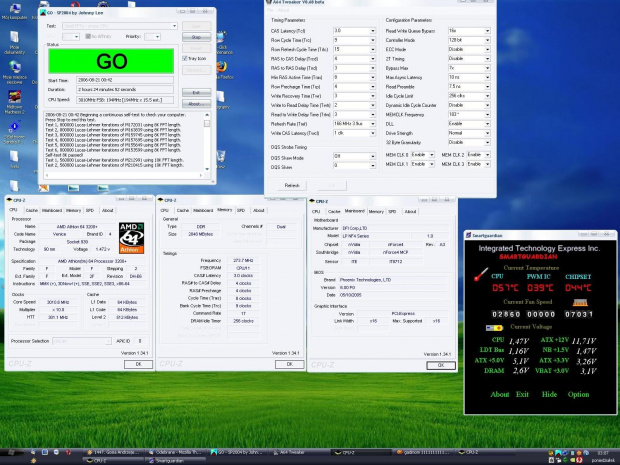Screen dimensions: 620x465
Task: Open the Priority dropdown in SP2004
Action: click(x=152, y=36)
